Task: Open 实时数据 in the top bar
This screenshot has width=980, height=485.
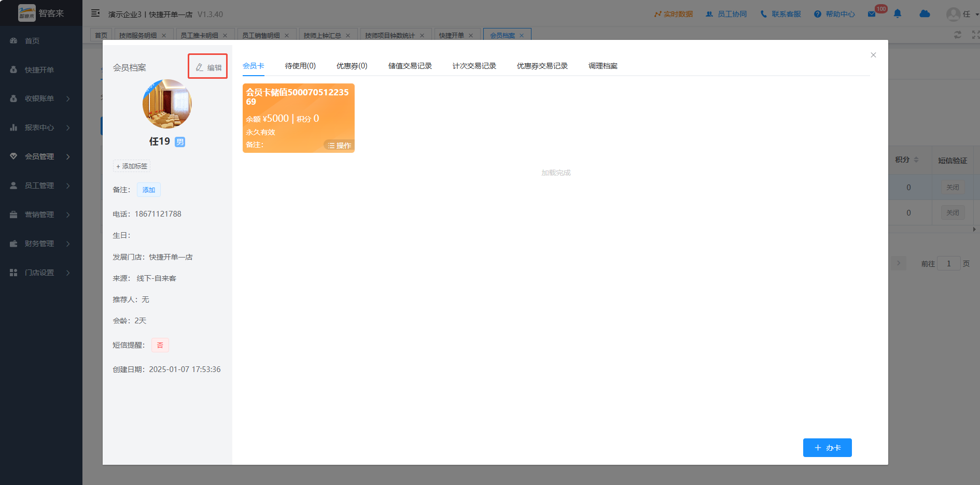Action: pos(673,14)
